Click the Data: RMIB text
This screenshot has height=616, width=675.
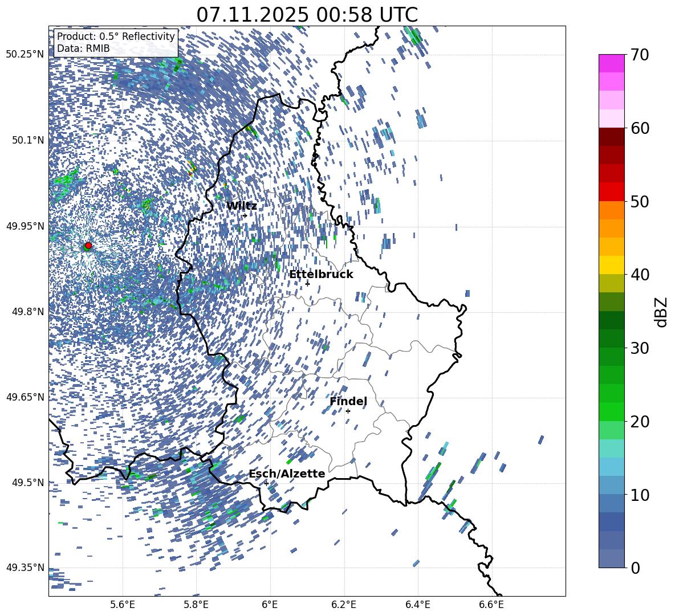pyautogui.click(x=83, y=48)
